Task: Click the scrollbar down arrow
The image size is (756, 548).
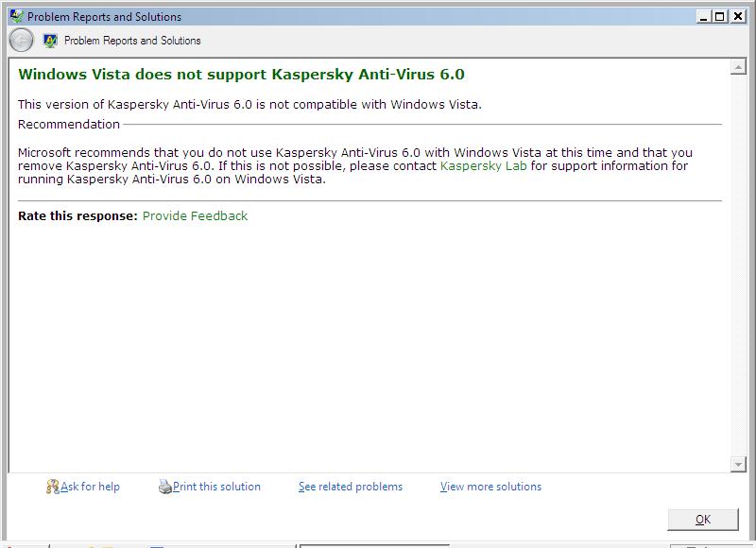Action: (x=738, y=464)
